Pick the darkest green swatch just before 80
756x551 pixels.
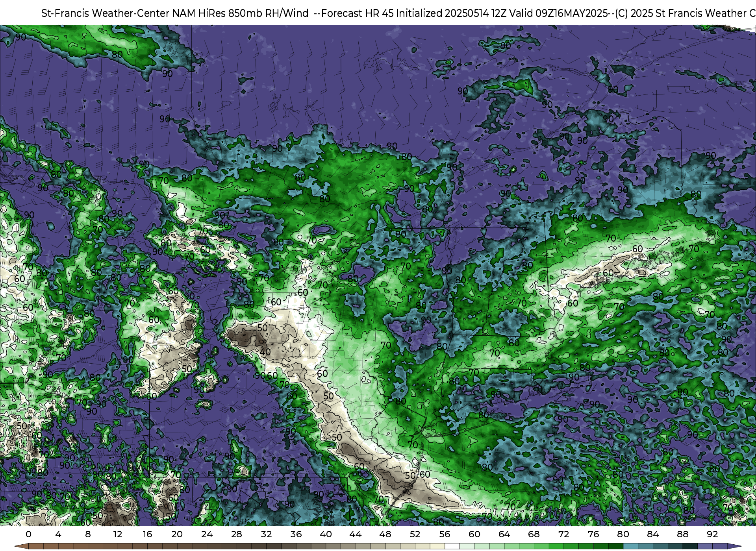point(615,546)
